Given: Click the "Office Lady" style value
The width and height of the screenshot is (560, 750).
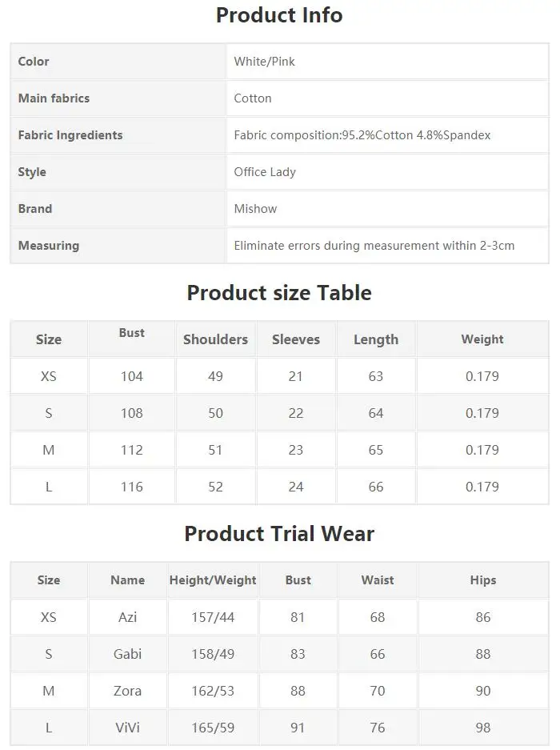Looking at the screenshot, I should (265, 172).
